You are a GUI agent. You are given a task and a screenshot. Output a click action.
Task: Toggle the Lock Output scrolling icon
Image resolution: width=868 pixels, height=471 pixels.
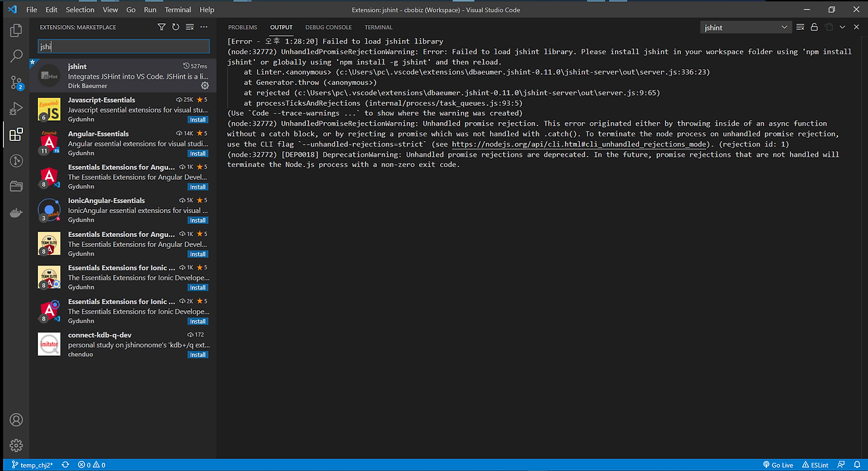point(814,27)
